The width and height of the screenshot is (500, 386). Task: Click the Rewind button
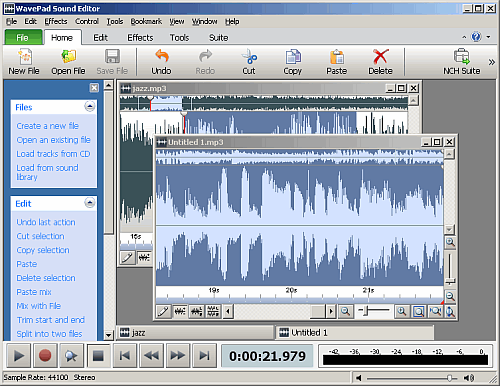[x=151, y=356]
